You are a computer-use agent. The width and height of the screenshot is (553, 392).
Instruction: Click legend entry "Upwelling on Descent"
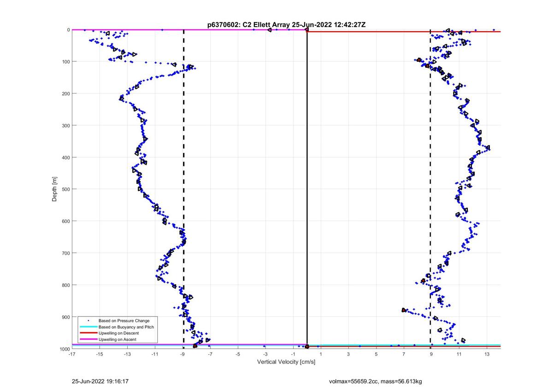[118, 333]
